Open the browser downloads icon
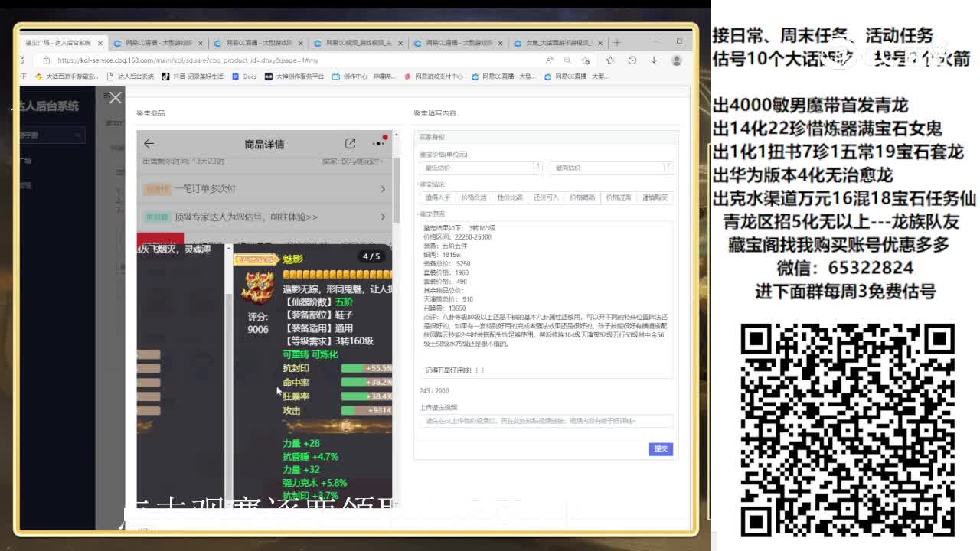This screenshot has height=551, width=980. coord(653,60)
